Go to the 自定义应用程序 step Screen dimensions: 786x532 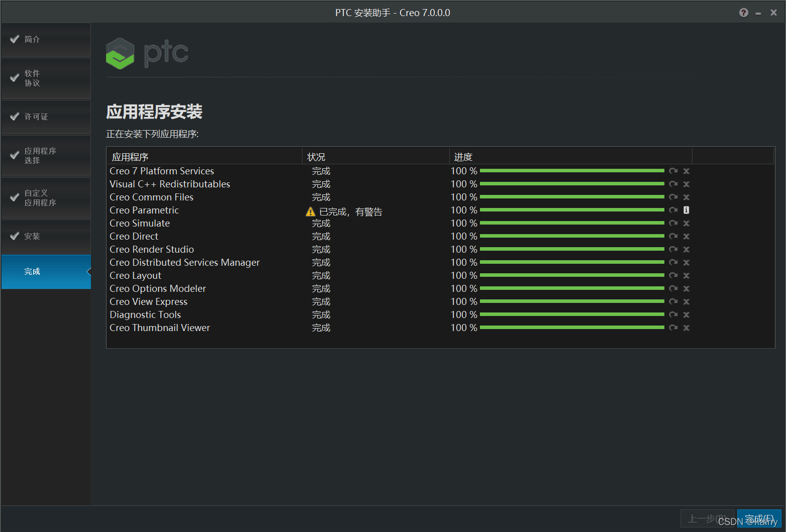tap(46, 198)
